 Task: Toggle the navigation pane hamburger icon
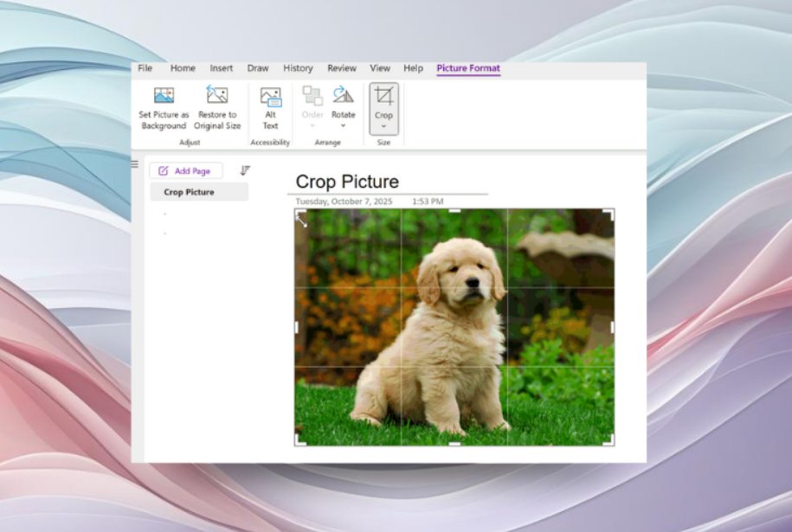[x=135, y=164]
